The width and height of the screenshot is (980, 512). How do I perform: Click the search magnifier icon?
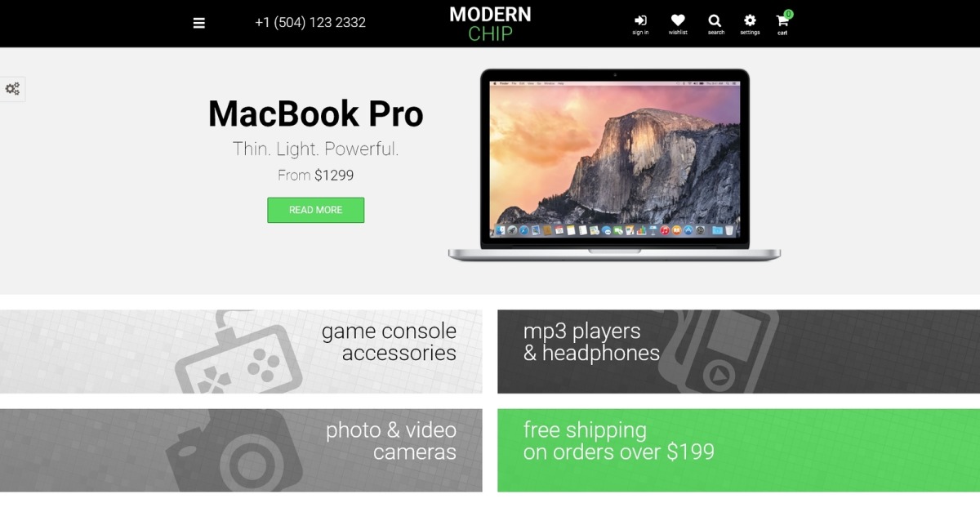pyautogui.click(x=715, y=20)
